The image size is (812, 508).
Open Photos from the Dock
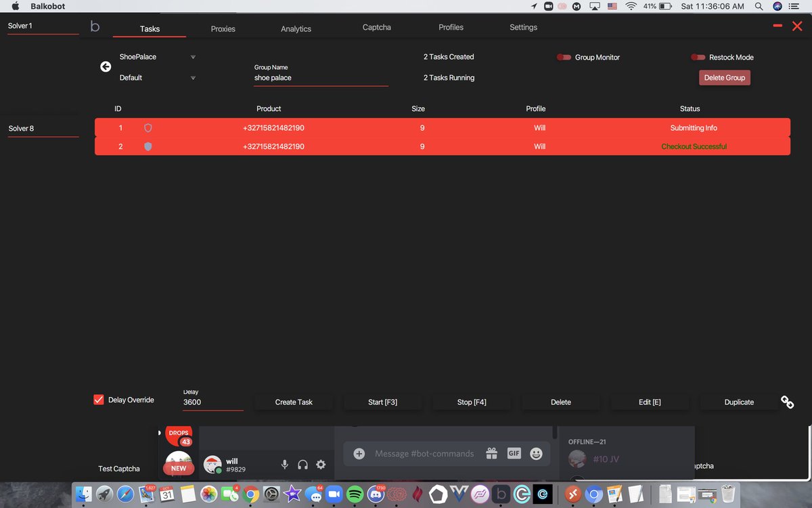[209, 494]
